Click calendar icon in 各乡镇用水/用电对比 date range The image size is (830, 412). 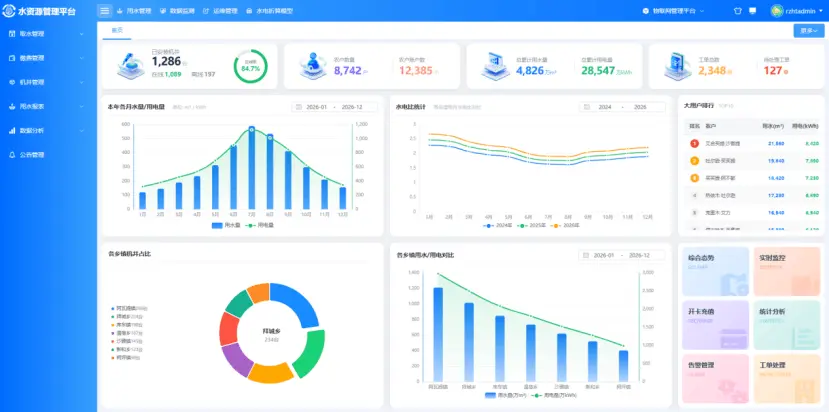(586, 255)
